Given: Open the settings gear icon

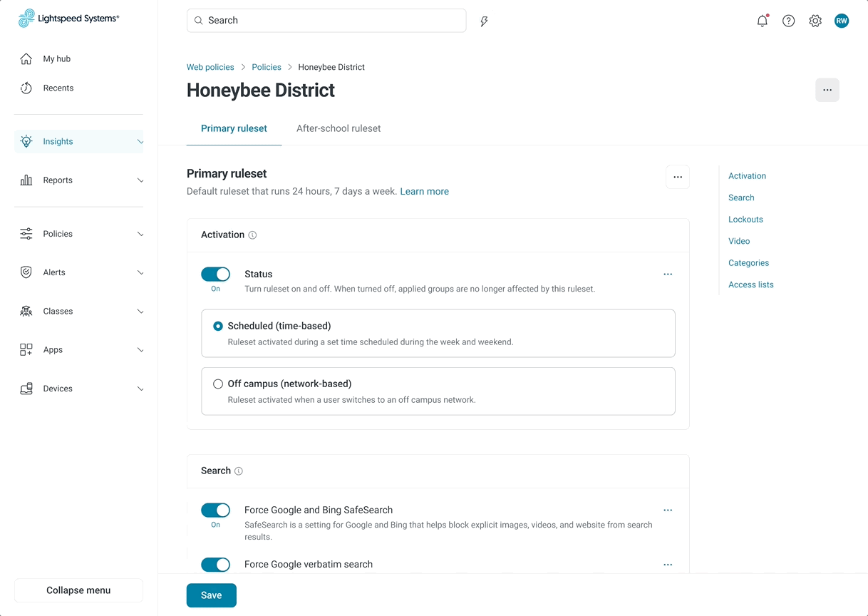Looking at the screenshot, I should tap(815, 21).
